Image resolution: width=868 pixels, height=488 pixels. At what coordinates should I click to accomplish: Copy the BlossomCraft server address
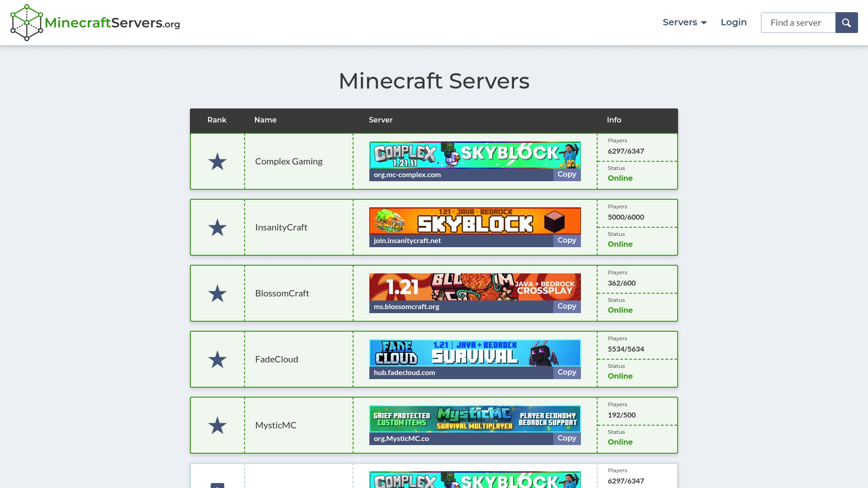(566, 306)
